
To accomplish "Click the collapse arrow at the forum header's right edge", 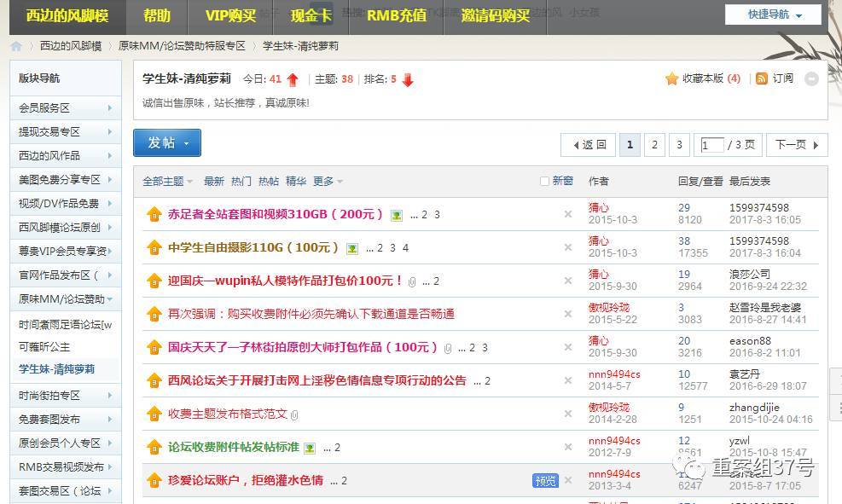I will pyautogui.click(x=810, y=79).
